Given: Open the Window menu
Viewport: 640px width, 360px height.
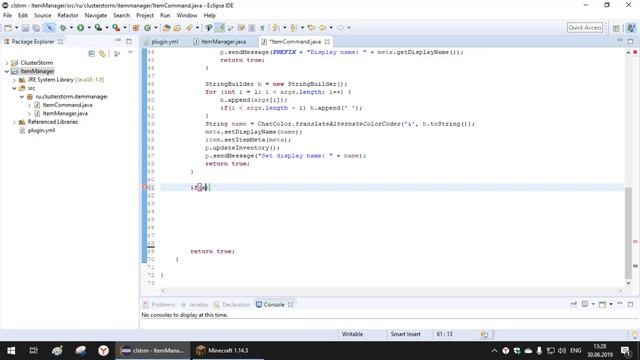Looking at the screenshot, I should tap(187, 15).
